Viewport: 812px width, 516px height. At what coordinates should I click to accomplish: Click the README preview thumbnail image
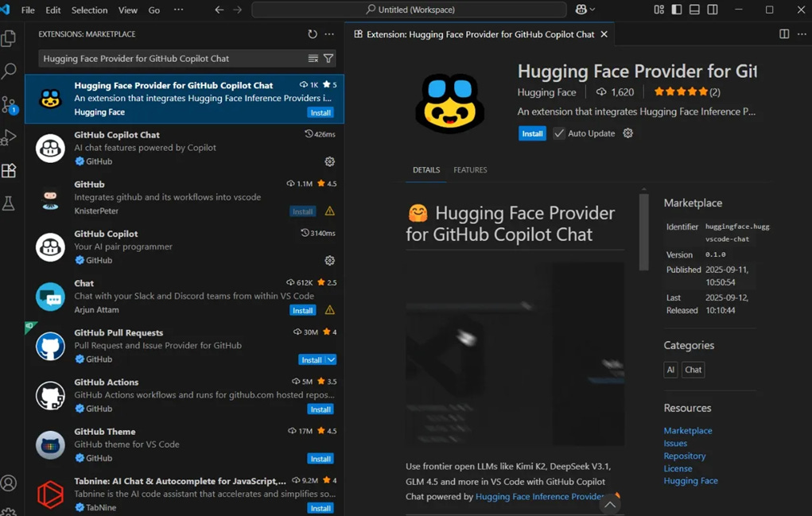[515, 354]
